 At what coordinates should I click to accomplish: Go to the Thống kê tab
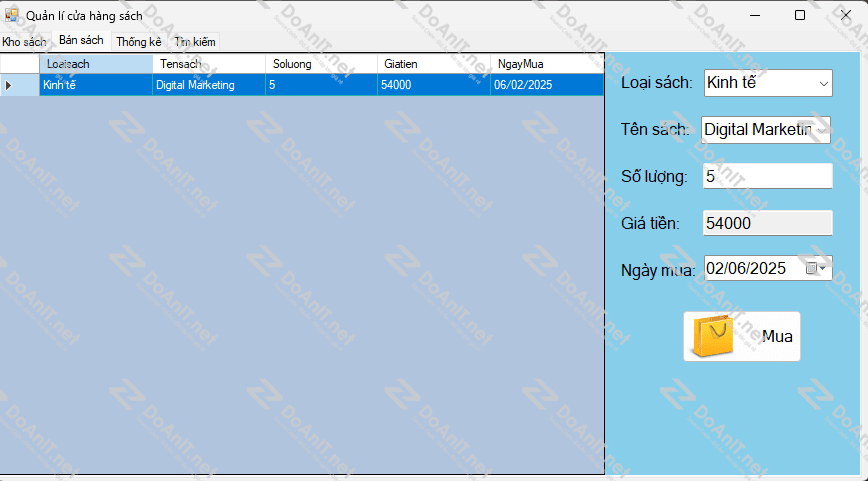pyautogui.click(x=138, y=42)
